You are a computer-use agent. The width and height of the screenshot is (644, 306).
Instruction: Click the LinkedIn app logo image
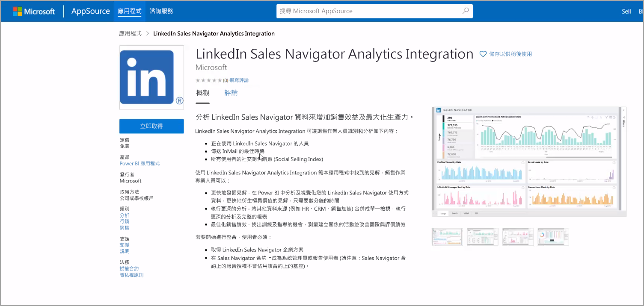point(151,77)
